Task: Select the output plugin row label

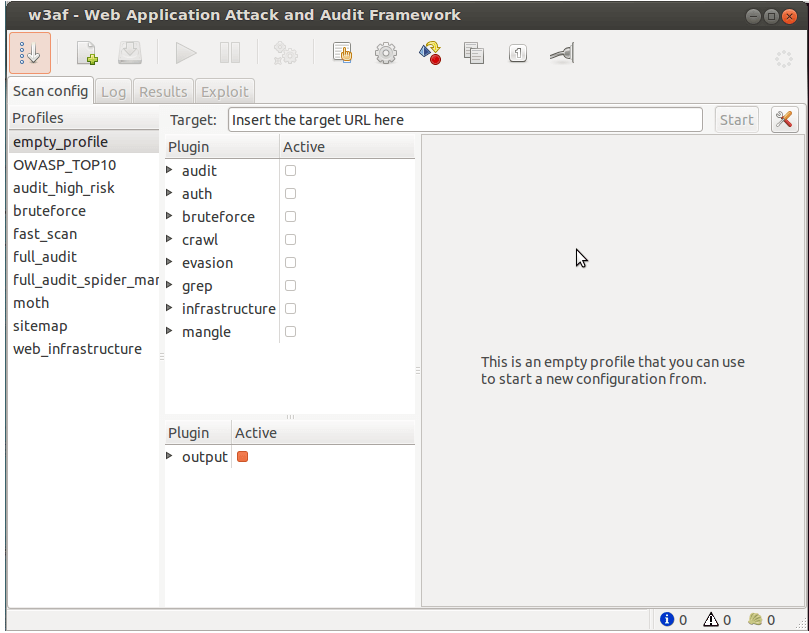Action: (x=205, y=457)
